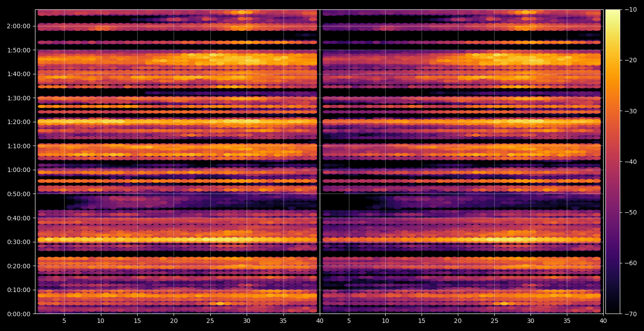The width and height of the screenshot is (644, 331).
Task: Select the −70 colorbar tick value
Action: coord(631,314)
